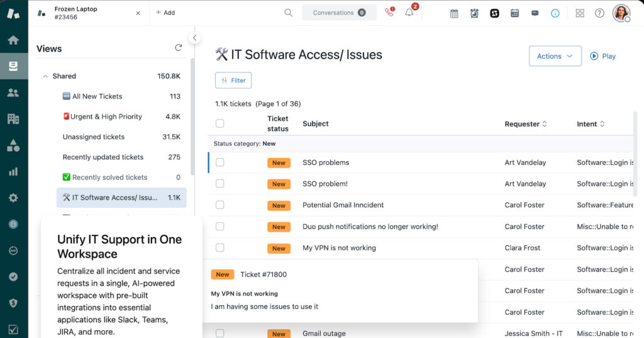
Task: Click the Ticket #71800 preview title
Action: [264, 274]
